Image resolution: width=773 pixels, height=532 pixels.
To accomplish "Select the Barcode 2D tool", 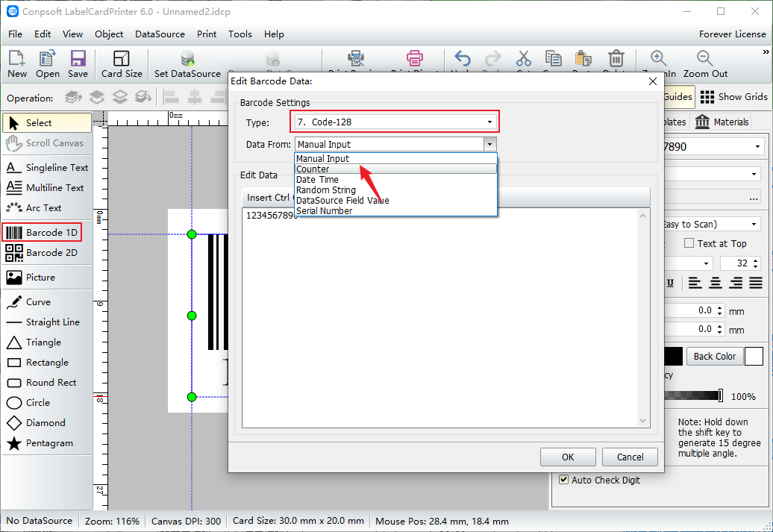I will [47, 252].
